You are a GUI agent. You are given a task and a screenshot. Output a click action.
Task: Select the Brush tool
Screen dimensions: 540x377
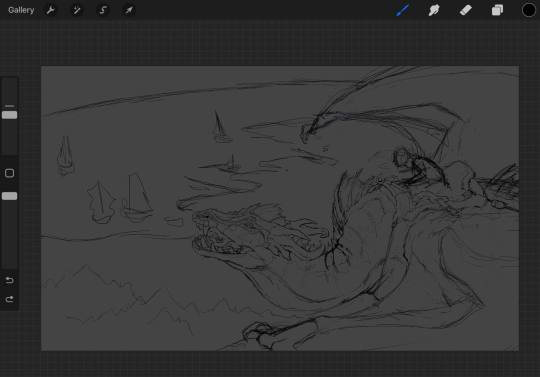click(x=402, y=10)
